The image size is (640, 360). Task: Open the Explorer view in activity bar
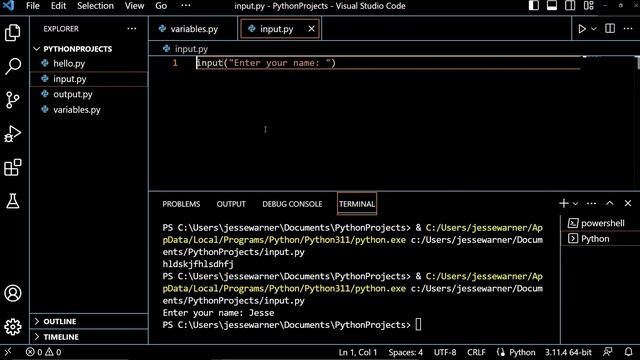coord(13,33)
